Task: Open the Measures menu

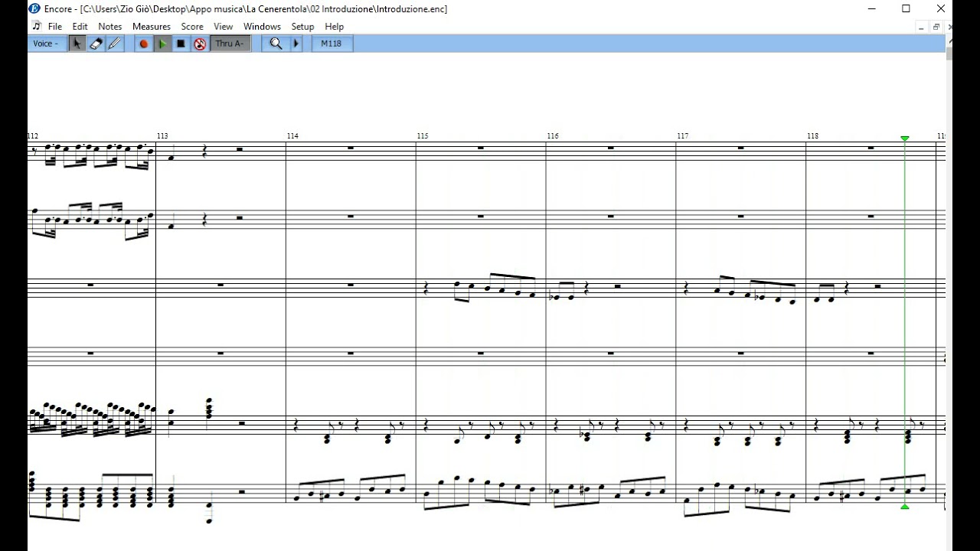Action: tap(152, 26)
